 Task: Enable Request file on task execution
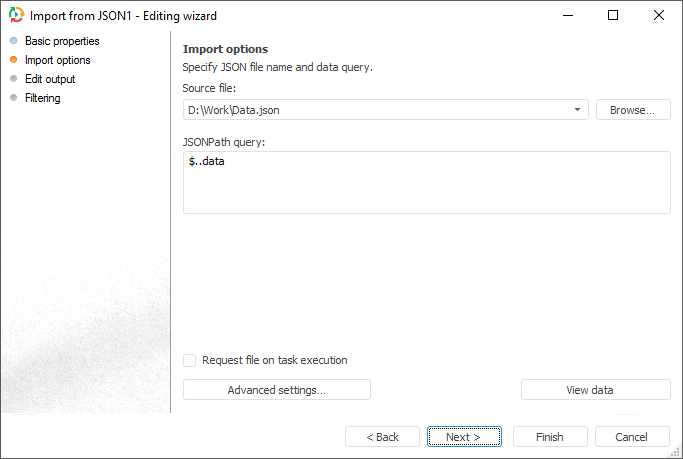190,360
